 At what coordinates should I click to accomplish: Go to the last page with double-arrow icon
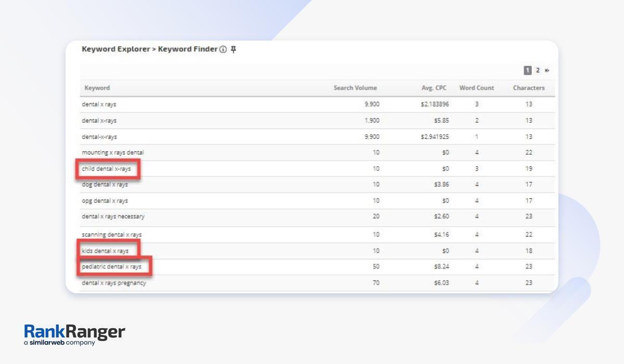click(547, 71)
